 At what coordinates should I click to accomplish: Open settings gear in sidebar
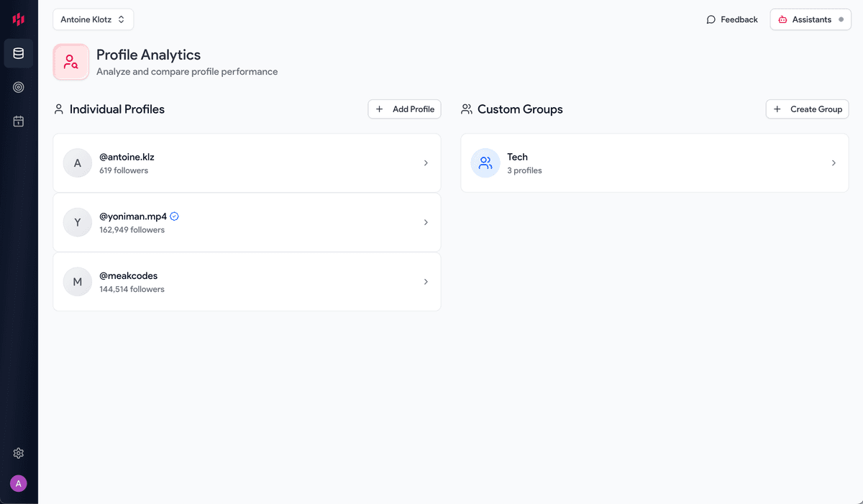(x=19, y=453)
